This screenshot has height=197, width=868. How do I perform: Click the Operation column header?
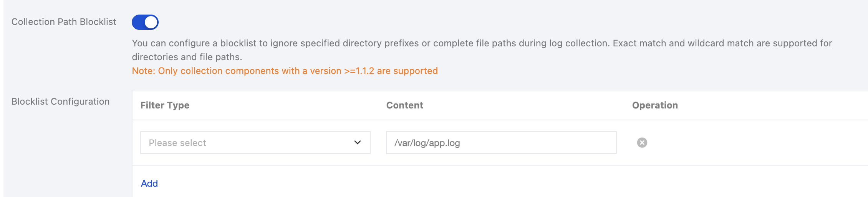(655, 105)
